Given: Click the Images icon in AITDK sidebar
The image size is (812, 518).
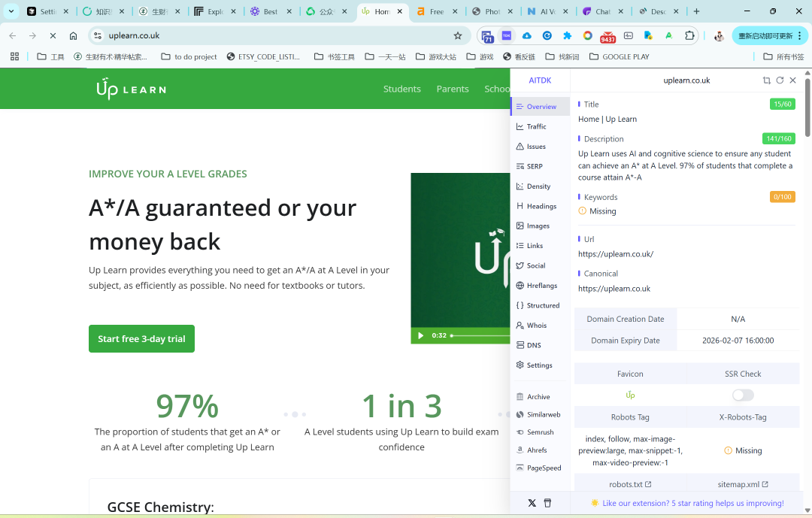Looking at the screenshot, I should click(520, 226).
